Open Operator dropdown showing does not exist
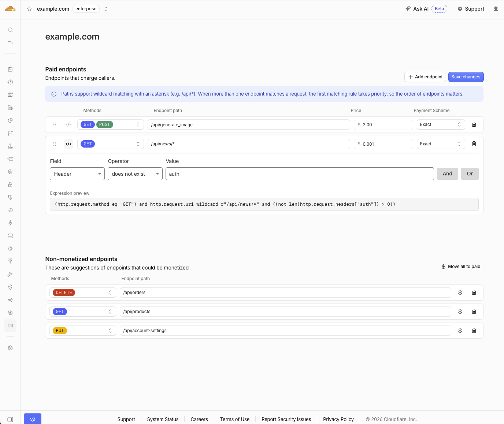Screen dimensions: 504x424 (x=135, y=174)
